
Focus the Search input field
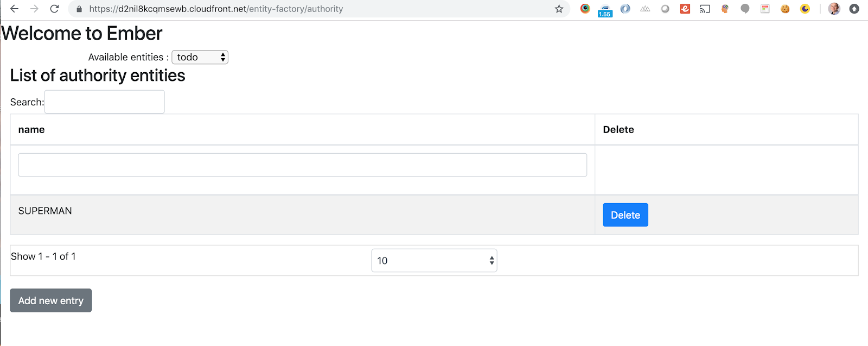(x=104, y=102)
